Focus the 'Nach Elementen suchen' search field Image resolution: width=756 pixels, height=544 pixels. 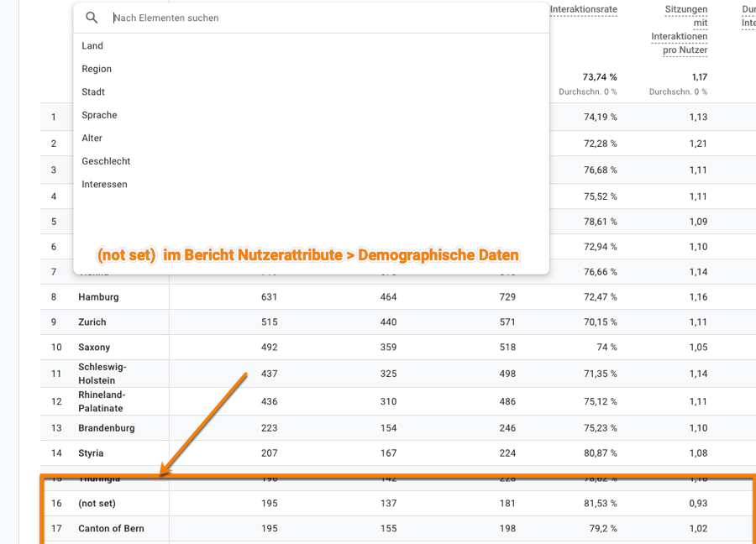pos(319,18)
